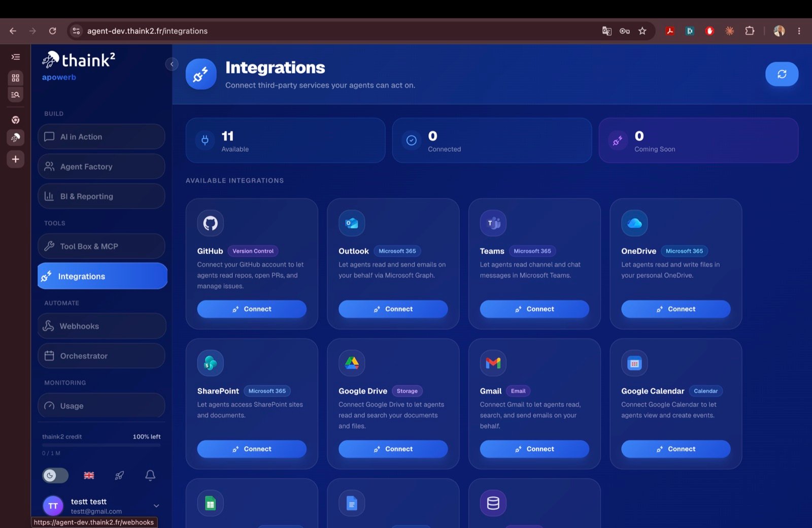The width and height of the screenshot is (812, 528).
Task: Bookmark page with star icon
Action: (x=642, y=31)
